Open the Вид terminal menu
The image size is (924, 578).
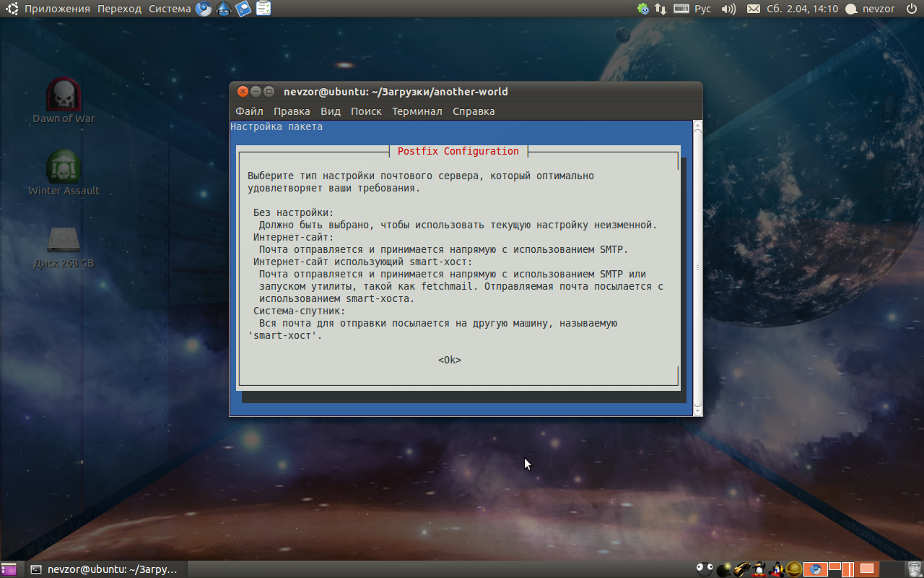click(331, 111)
